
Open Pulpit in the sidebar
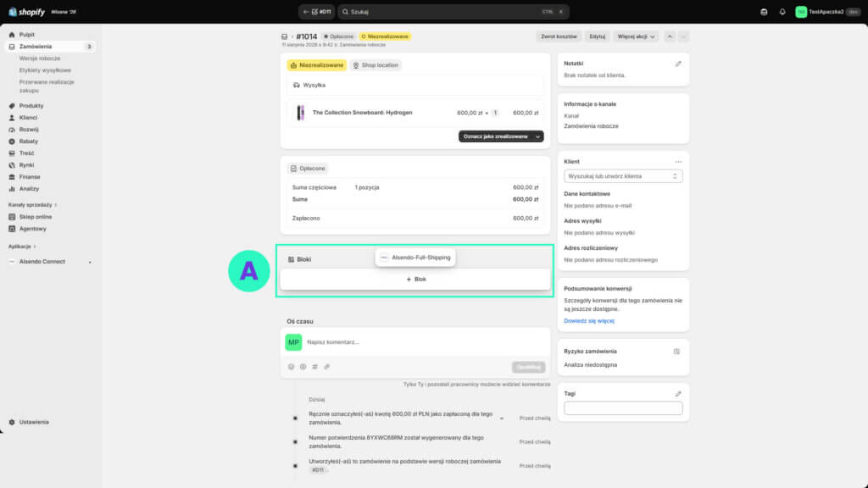tap(26, 34)
